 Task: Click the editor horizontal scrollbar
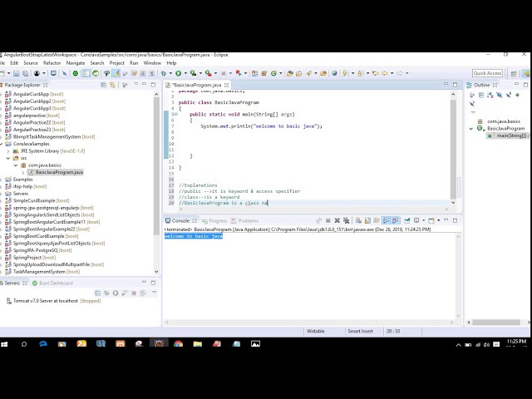(313, 209)
